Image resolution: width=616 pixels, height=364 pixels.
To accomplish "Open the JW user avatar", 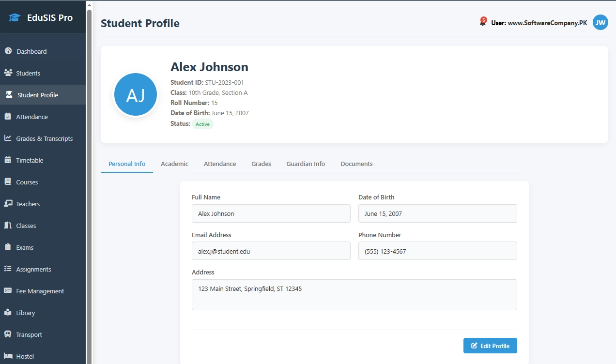I will pos(600,22).
